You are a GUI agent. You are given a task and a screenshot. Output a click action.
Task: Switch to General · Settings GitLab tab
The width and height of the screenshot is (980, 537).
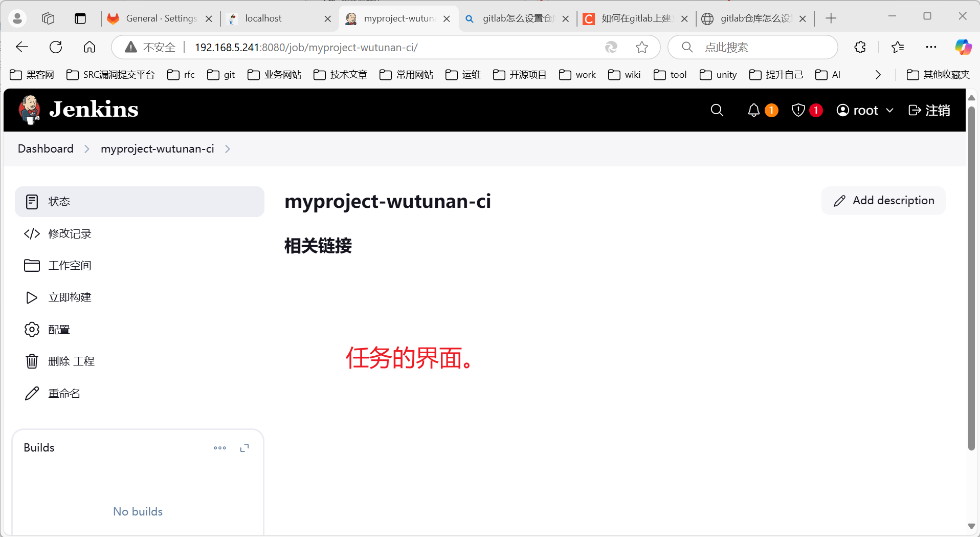[160, 18]
